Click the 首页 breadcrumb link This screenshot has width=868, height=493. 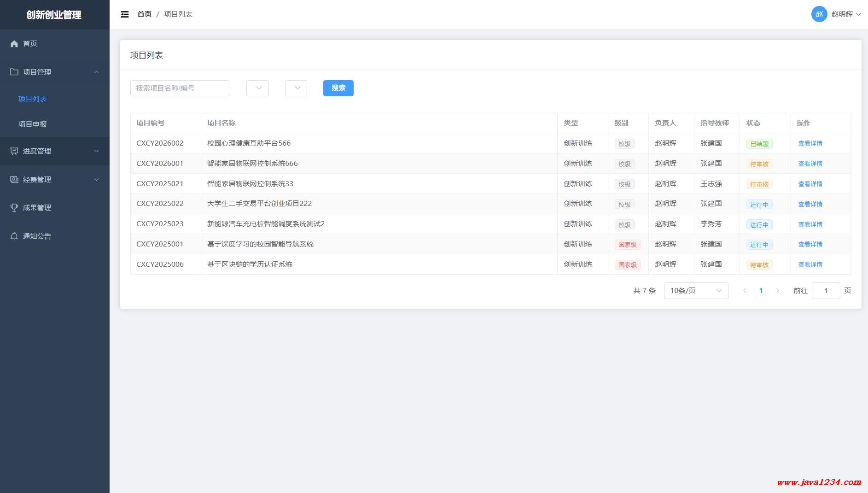tap(144, 14)
